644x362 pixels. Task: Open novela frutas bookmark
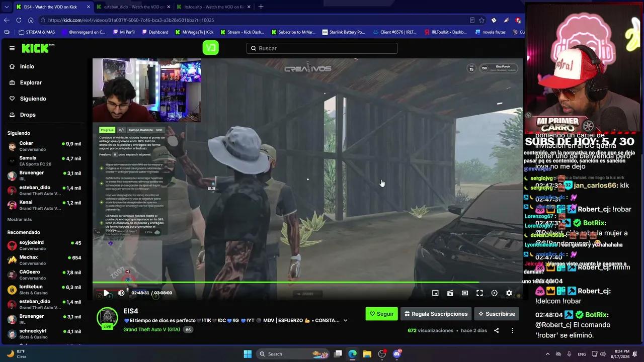(x=490, y=32)
